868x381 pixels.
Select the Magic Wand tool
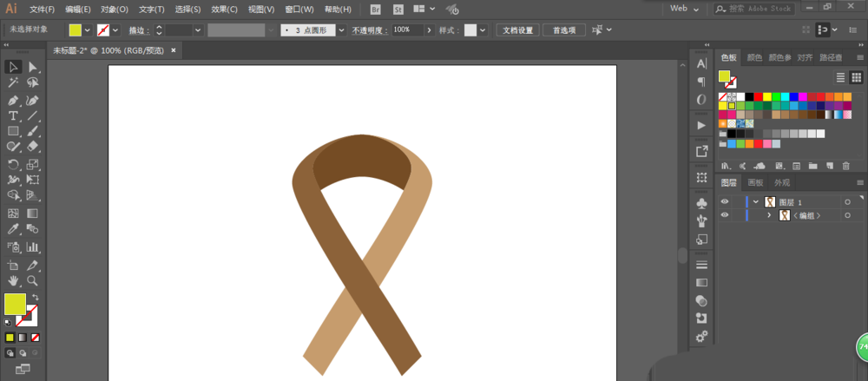click(13, 83)
